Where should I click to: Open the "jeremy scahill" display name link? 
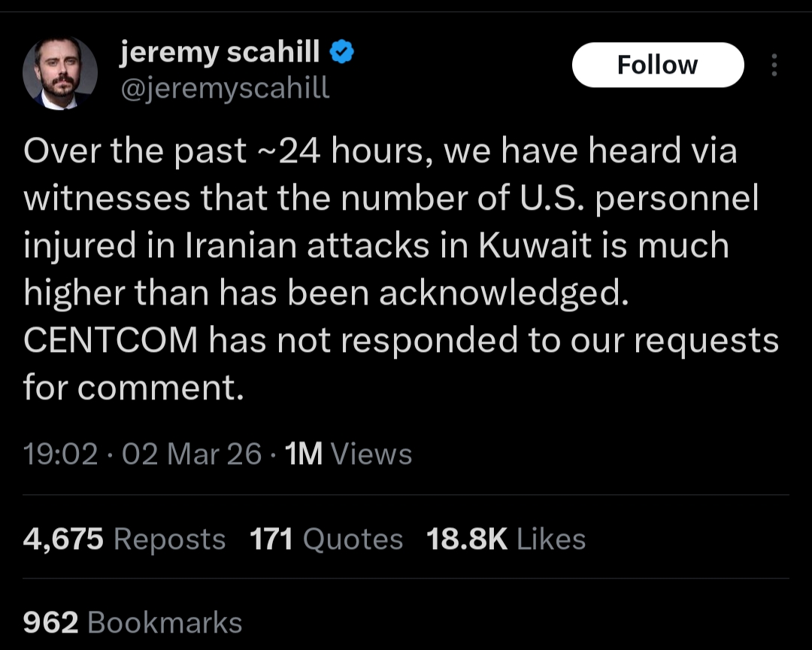point(220,52)
